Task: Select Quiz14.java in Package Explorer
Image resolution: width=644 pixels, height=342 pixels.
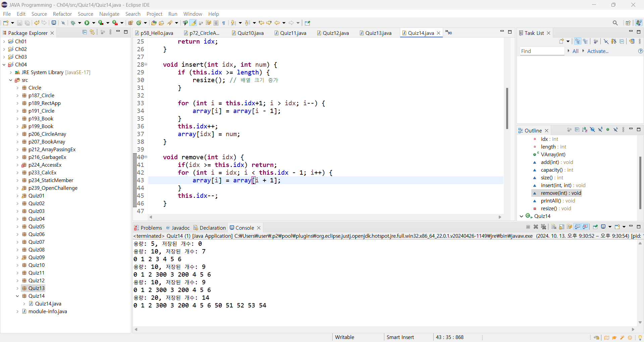Action: [x=48, y=303]
